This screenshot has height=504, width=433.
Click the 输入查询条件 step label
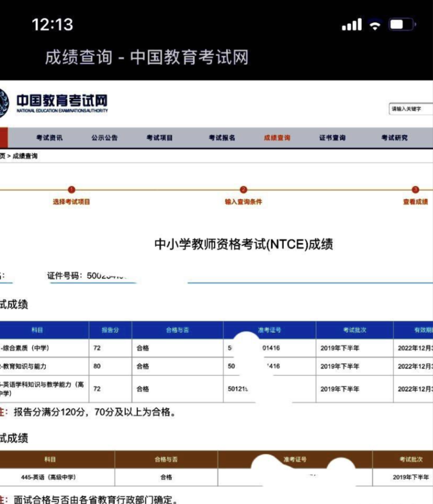pyautogui.click(x=244, y=202)
